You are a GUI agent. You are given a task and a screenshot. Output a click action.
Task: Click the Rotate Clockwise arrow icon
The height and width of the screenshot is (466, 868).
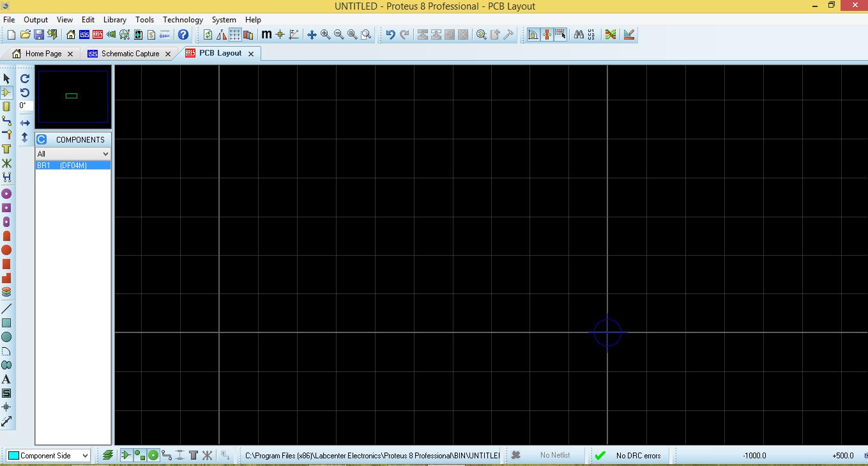pos(25,79)
